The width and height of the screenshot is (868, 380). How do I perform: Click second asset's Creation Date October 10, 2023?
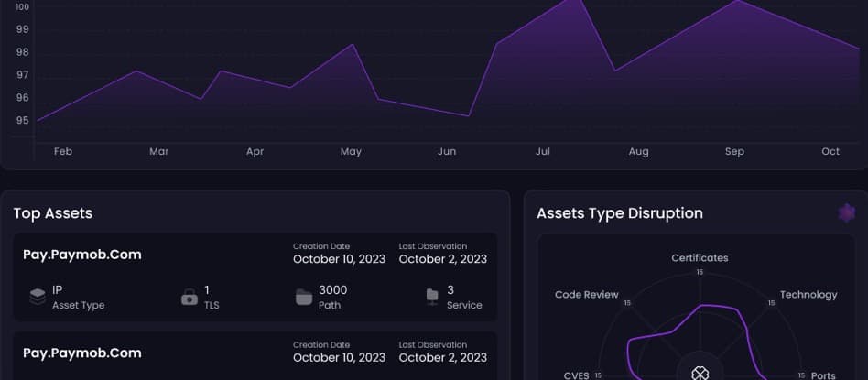coord(340,357)
